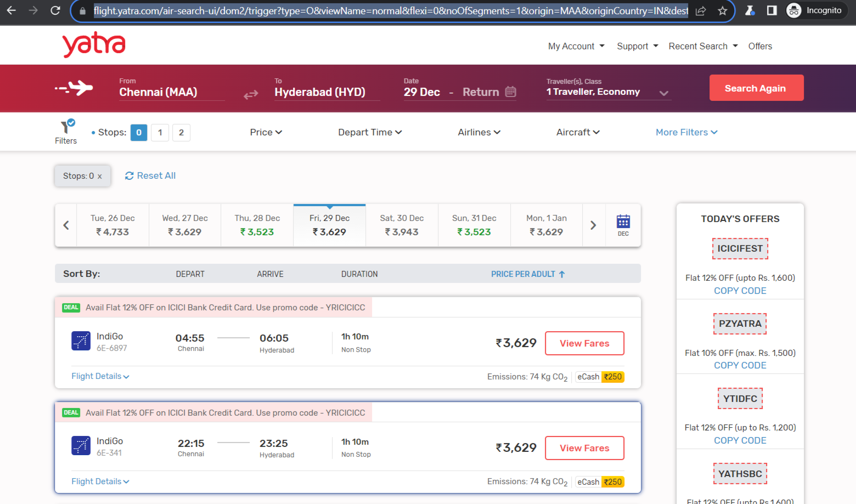
Task: Expand Flight Details for 22:15 flight
Action: tap(100, 482)
